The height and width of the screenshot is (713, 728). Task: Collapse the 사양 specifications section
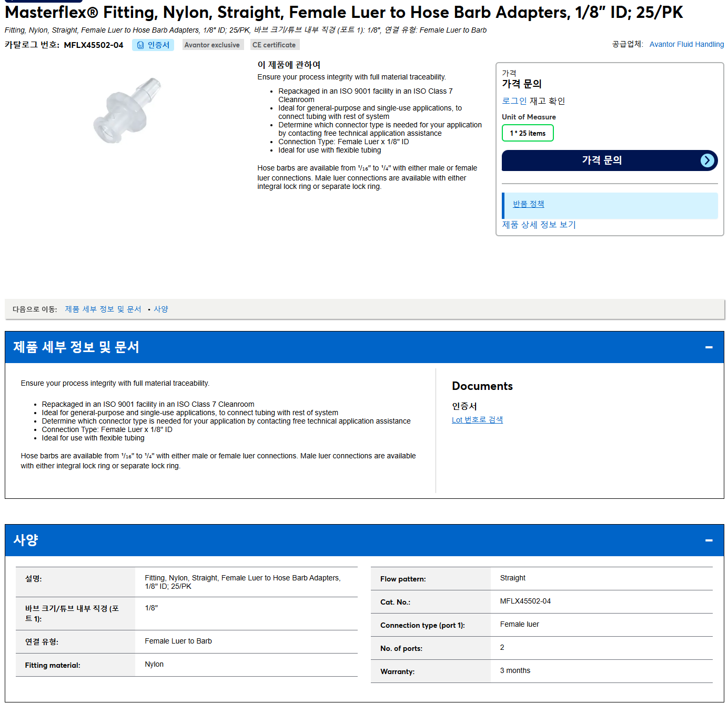[709, 540]
